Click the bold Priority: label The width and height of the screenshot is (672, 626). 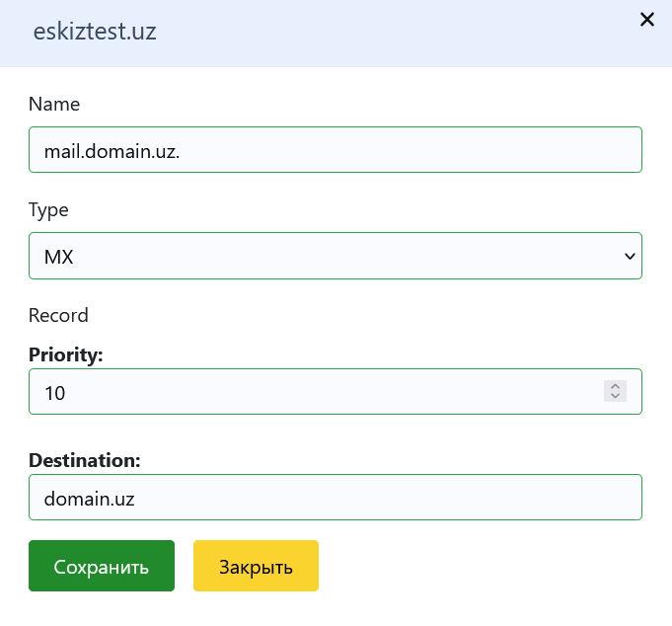(66, 354)
